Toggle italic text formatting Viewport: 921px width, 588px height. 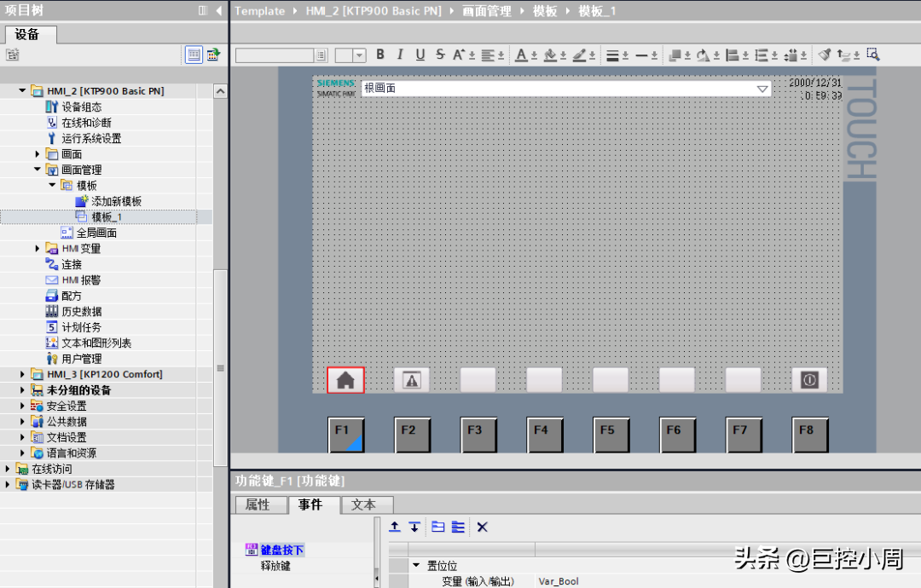400,55
